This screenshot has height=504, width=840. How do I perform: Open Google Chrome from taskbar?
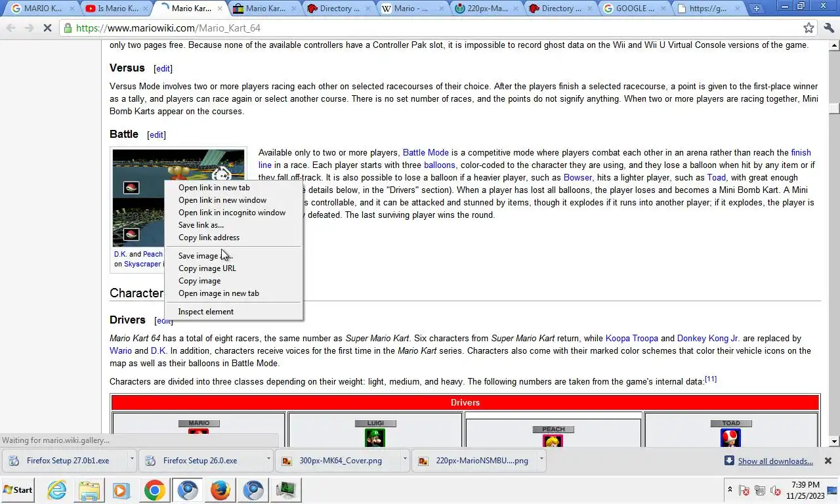(154, 490)
